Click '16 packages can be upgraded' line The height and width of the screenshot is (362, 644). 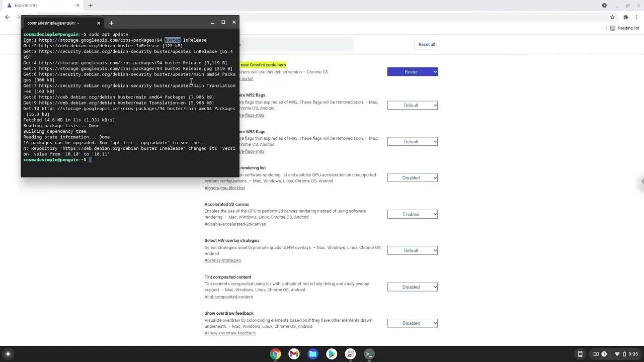coord(113,143)
